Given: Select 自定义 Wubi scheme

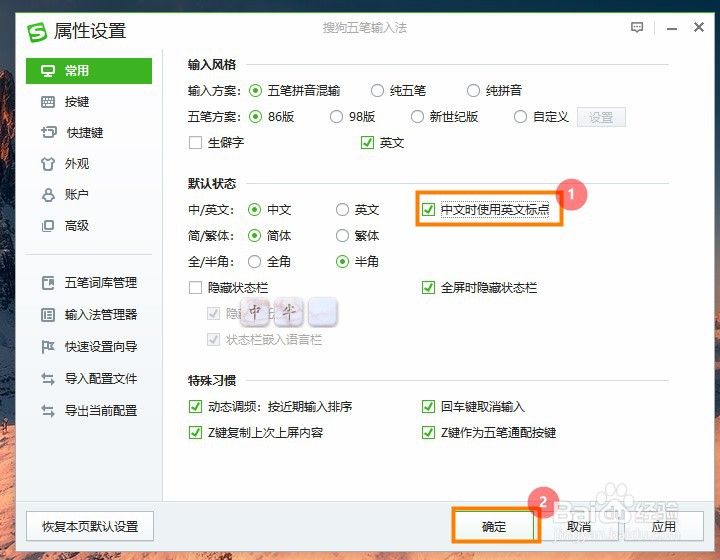Looking at the screenshot, I should pyautogui.click(x=520, y=117).
